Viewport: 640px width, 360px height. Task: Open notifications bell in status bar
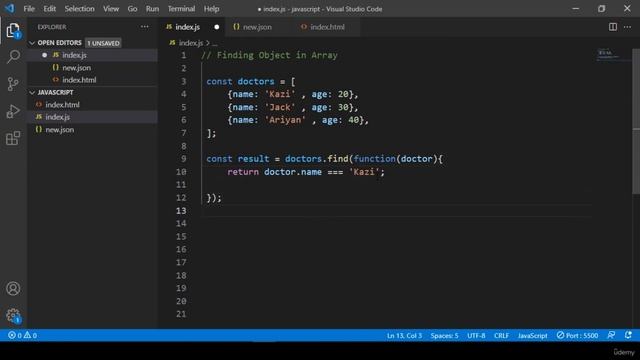point(628,335)
